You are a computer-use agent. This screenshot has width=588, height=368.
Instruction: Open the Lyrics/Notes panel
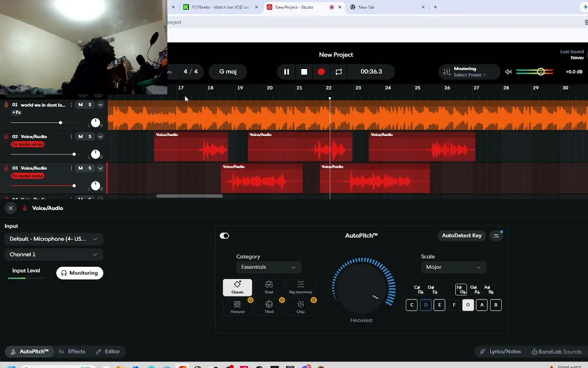pyautogui.click(x=501, y=352)
